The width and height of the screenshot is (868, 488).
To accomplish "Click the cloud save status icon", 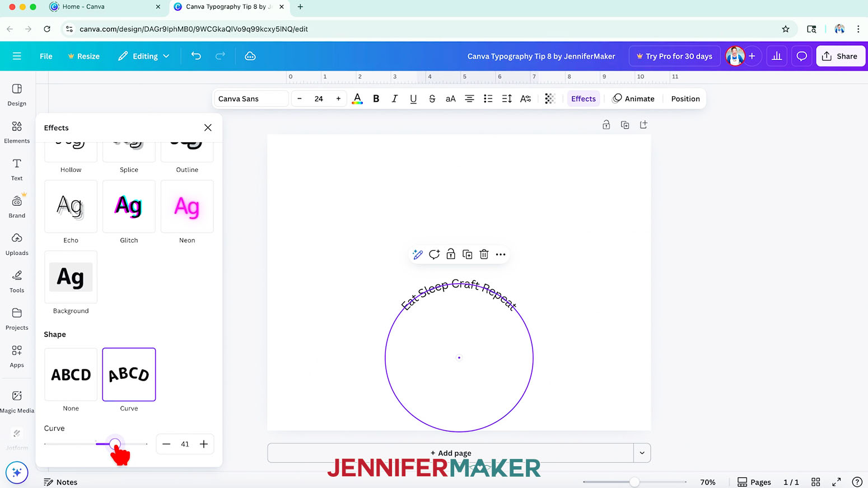I will (250, 56).
